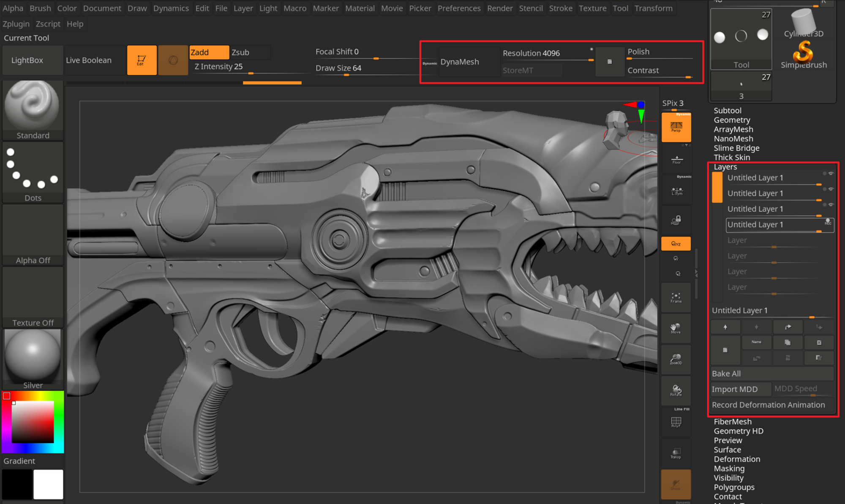
Task: Click the Rotate view icon
Action: coord(676,390)
